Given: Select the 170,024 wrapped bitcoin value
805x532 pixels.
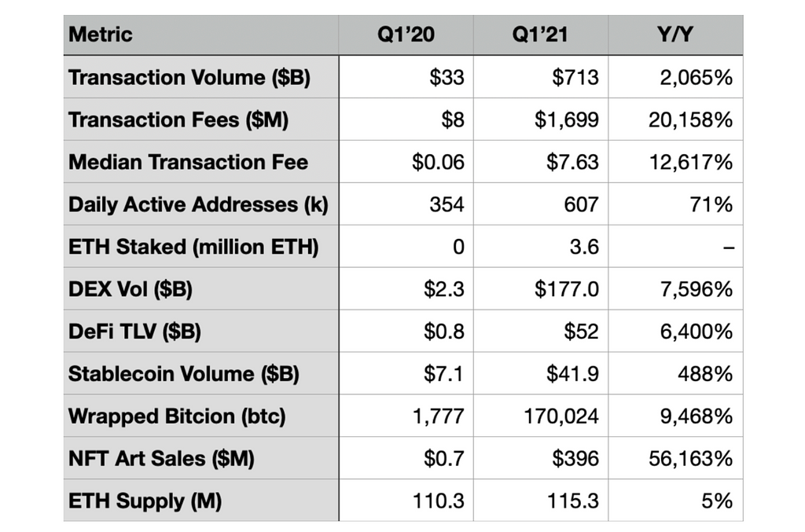Looking at the screenshot, I should click(x=561, y=416).
